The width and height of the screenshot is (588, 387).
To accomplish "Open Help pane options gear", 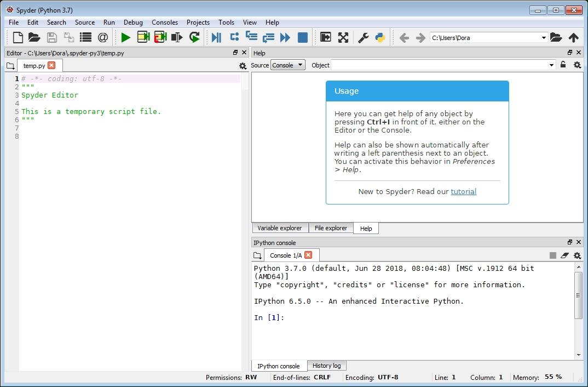I will [x=578, y=65].
